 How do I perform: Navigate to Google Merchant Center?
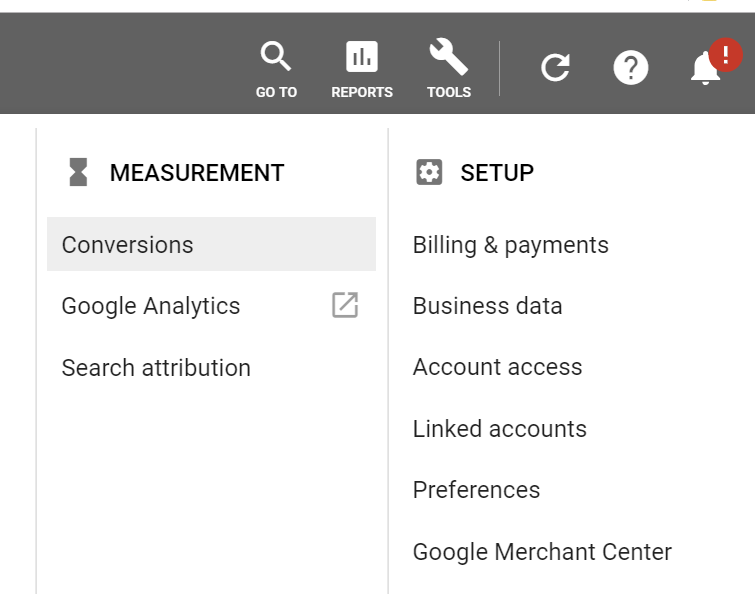click(x=542, y=552)
